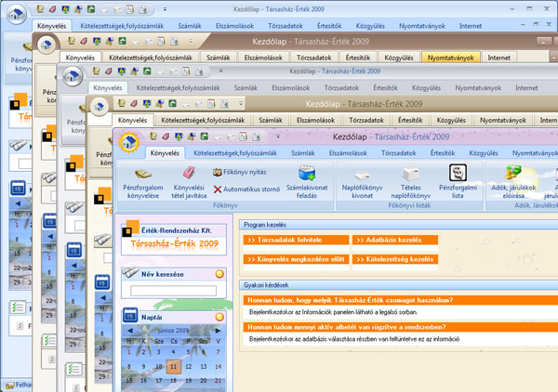Open Törzsadatok tab in front pink window
This screenshot has width=558, height=392.
pos(399,153)
